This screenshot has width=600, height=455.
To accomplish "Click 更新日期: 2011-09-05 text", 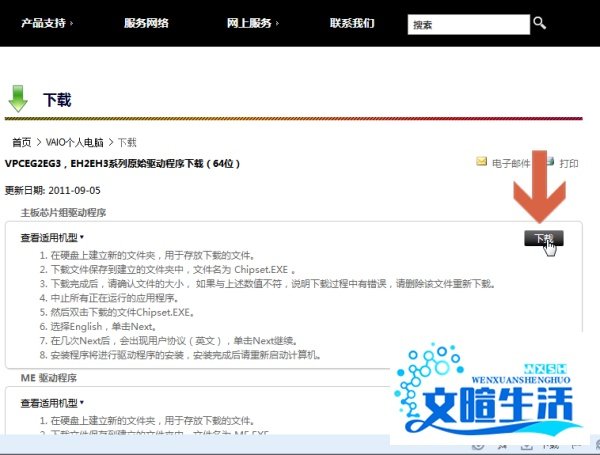I will pos(53,190).
